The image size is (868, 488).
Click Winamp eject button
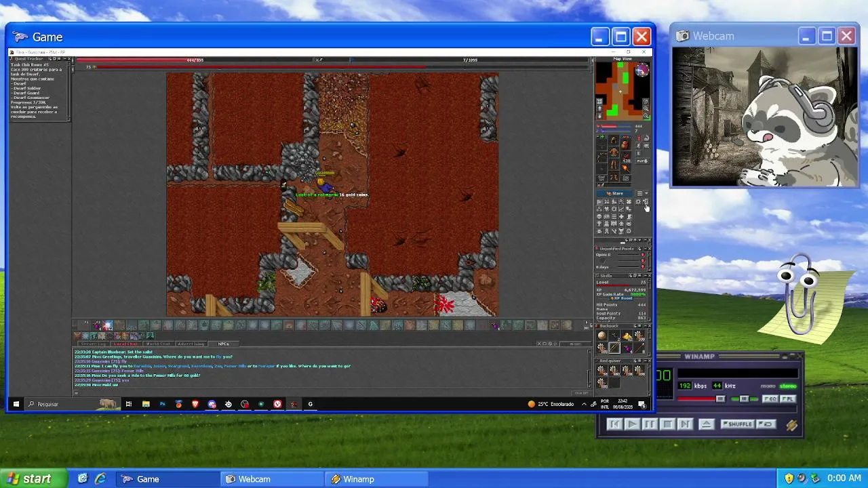pos(707,424)
